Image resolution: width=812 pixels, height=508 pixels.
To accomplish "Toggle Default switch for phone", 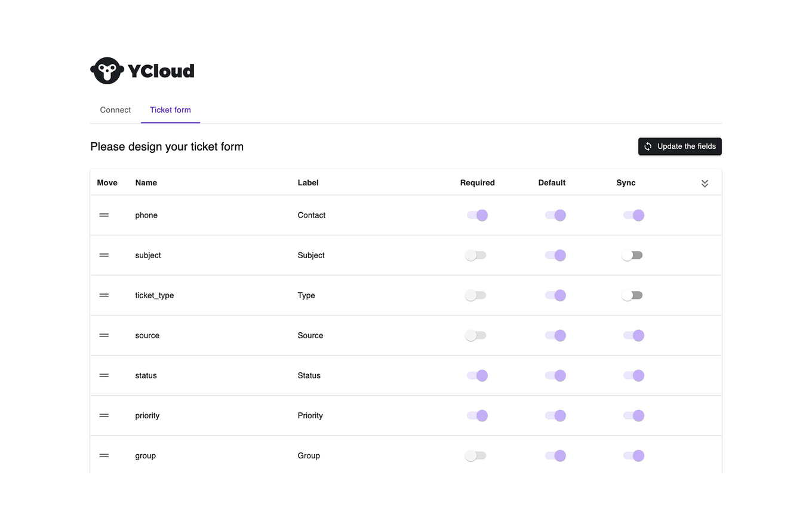I will [x=555, y=215].
